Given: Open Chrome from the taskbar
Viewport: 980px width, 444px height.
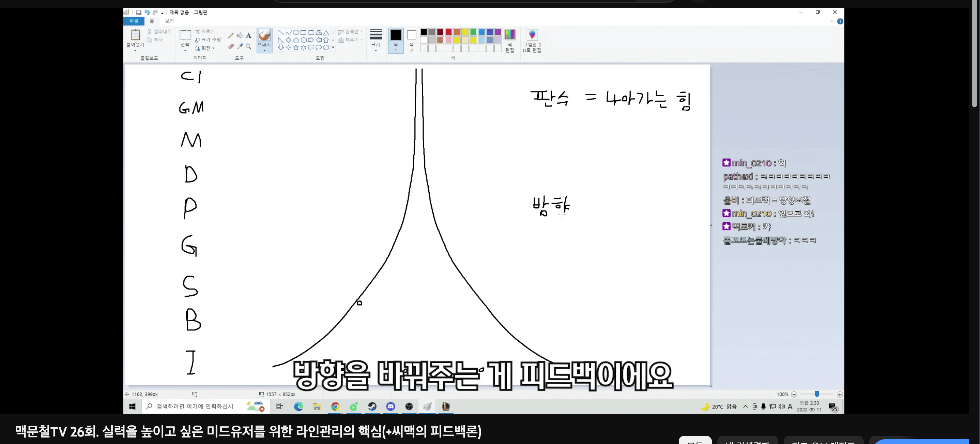Looking at the screenshot, I should [335, 407].
